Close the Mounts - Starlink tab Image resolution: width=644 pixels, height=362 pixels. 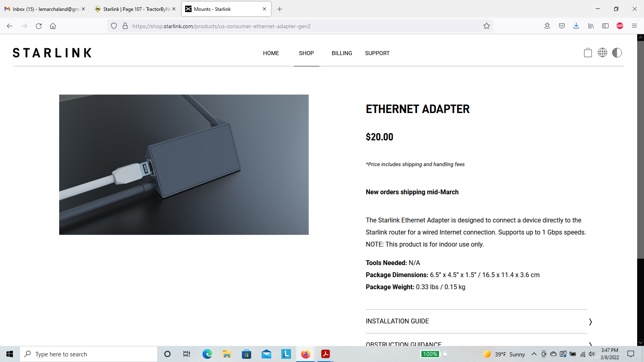point(264,9)
